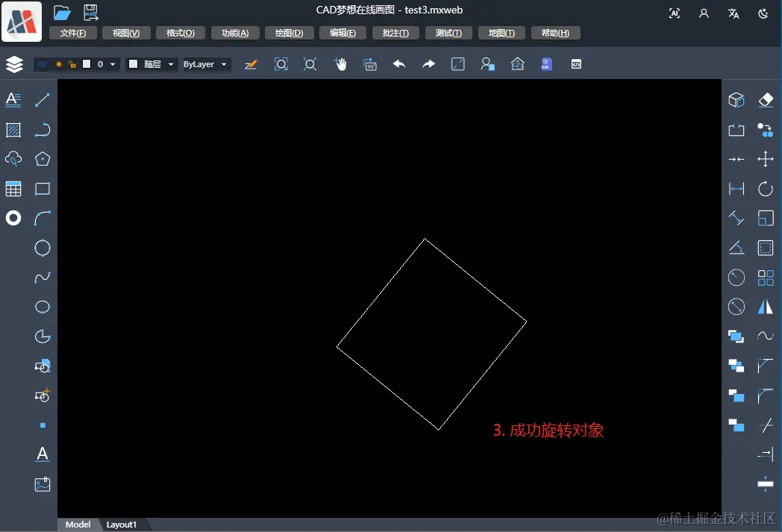Image resolution: width=782 pixels, height=532 pixels.
Task: Click the Chamfer corner tool
Action: (x=766, y=366)
